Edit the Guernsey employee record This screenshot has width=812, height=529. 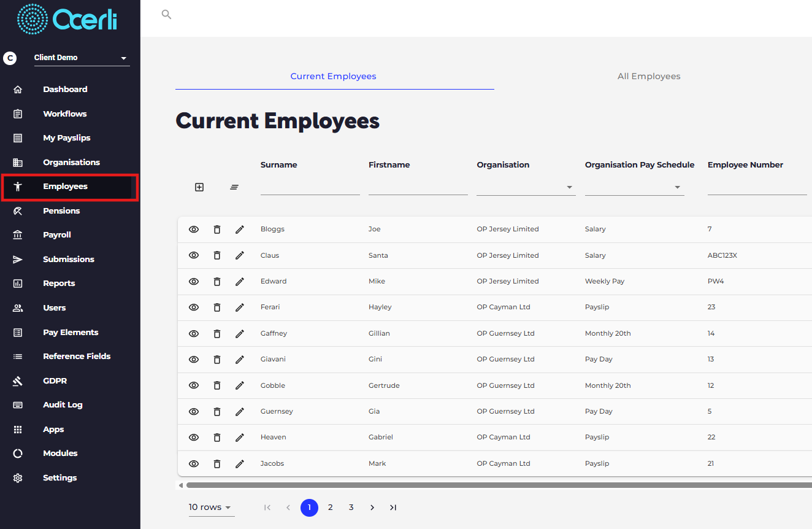[240, 411]
